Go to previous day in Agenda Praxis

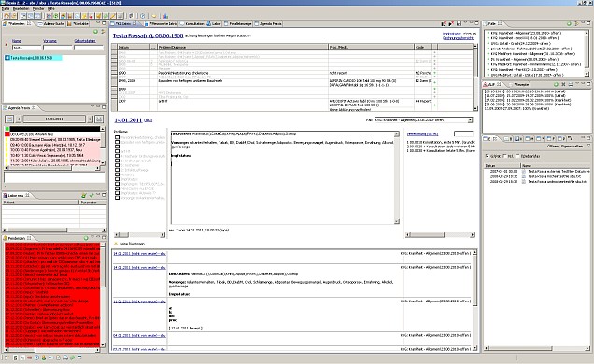19,119
